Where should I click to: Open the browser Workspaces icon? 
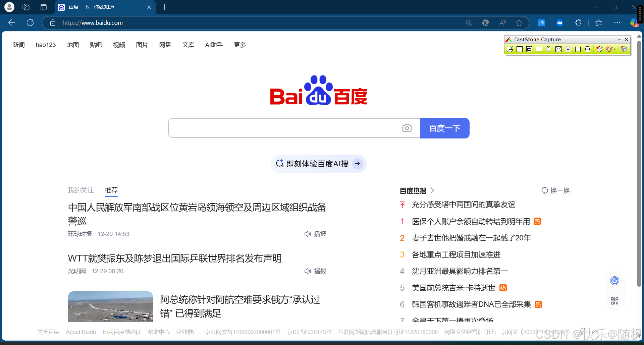click(x=26, y=7)
